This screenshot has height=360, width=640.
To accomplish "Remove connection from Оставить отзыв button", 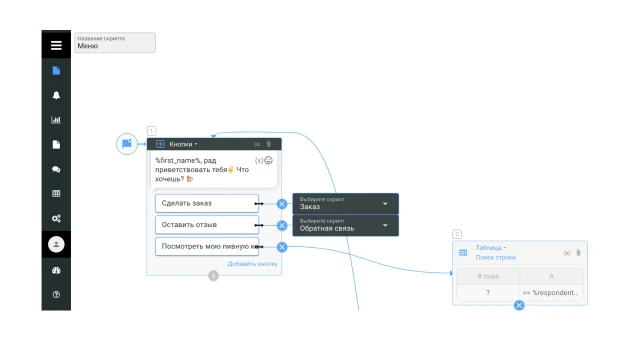I will (x=282, y=225).
